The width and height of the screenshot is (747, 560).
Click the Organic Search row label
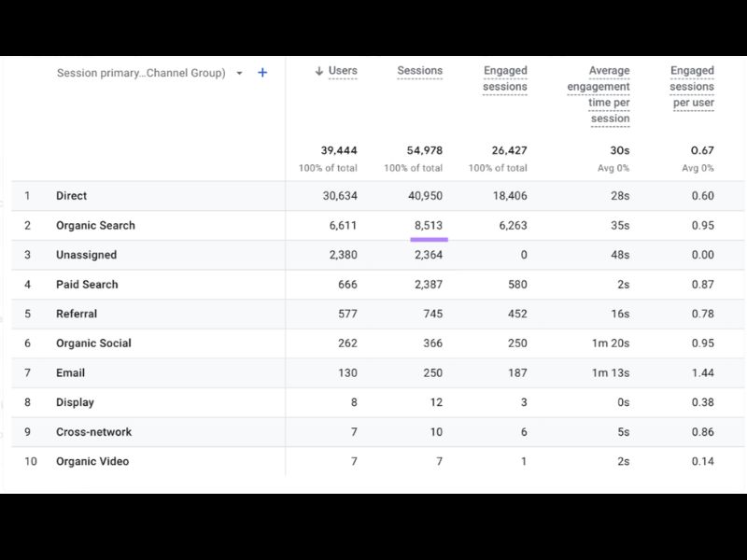pyautogui.click(x=96, y=225)
